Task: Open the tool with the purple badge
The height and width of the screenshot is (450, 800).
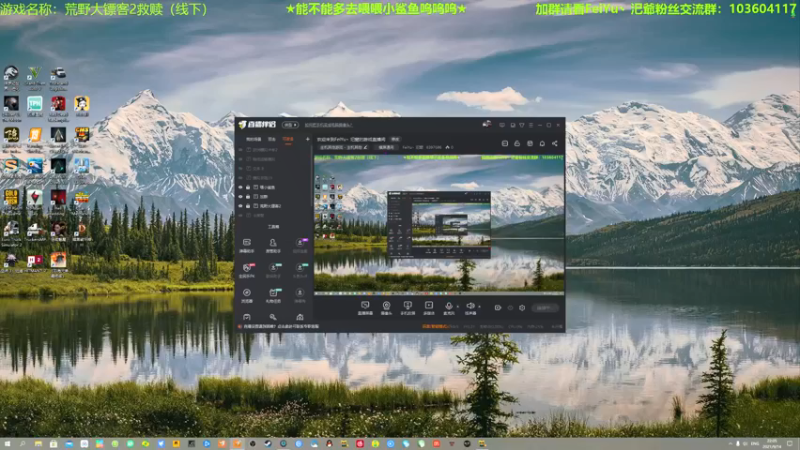Action: tap(300, 245)
